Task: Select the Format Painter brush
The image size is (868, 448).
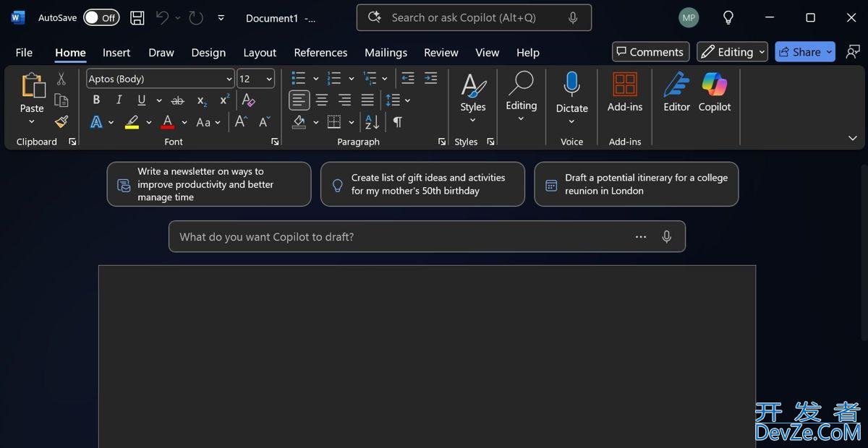Action: coord(61,121)
